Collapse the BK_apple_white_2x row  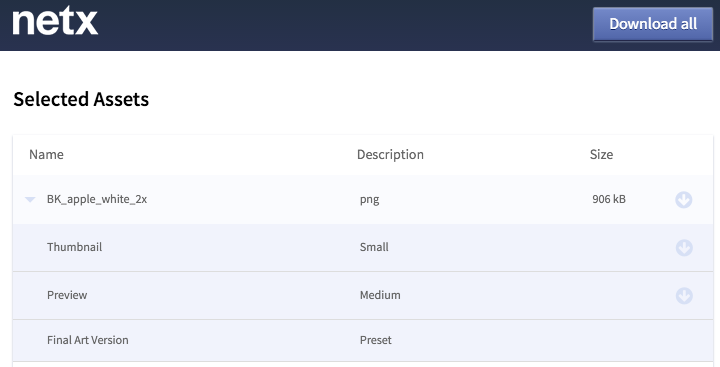pyautogui.click(x=30, y=199)
